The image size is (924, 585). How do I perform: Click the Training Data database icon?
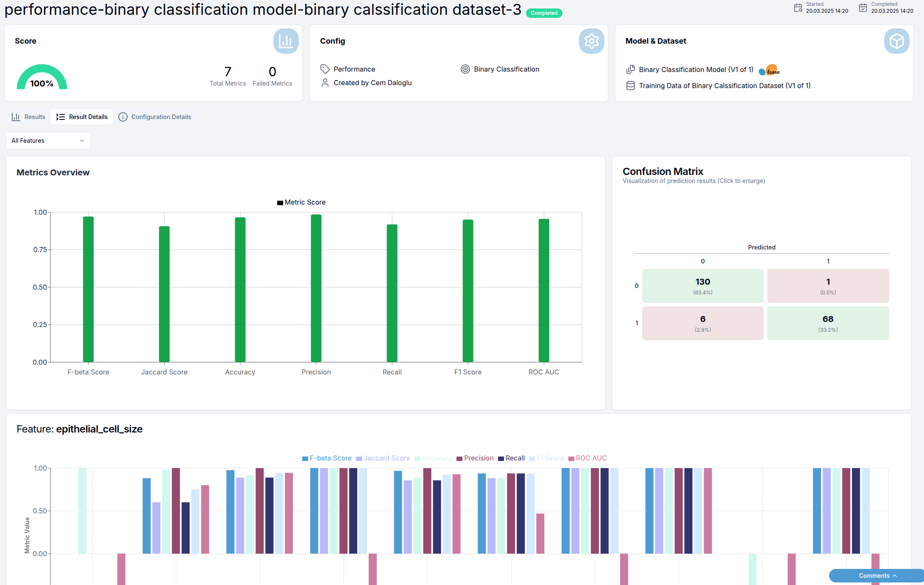point(631,86)
